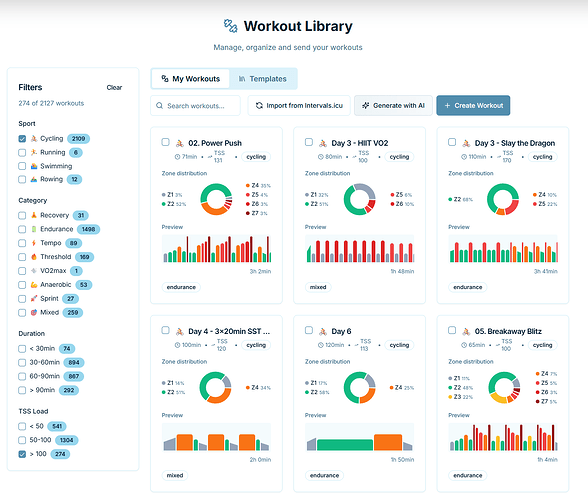
Task: Tick the Rowing sport checkbox
Action: [22, 179]
